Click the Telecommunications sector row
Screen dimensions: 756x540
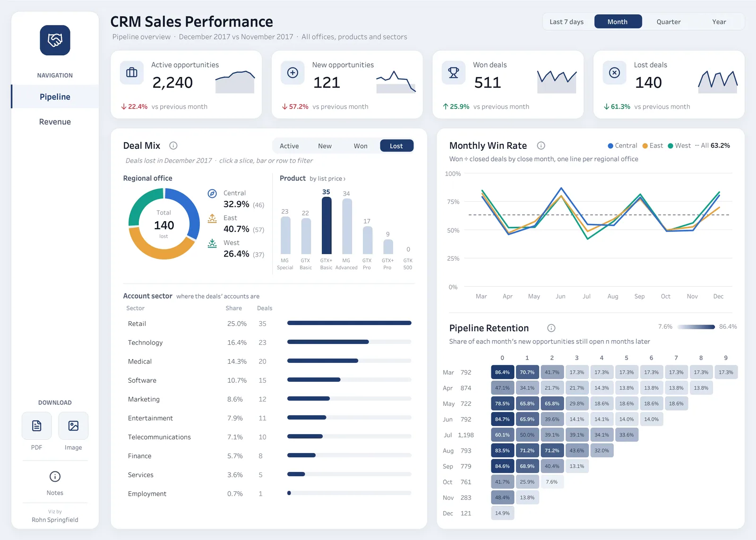pos(269,437)
